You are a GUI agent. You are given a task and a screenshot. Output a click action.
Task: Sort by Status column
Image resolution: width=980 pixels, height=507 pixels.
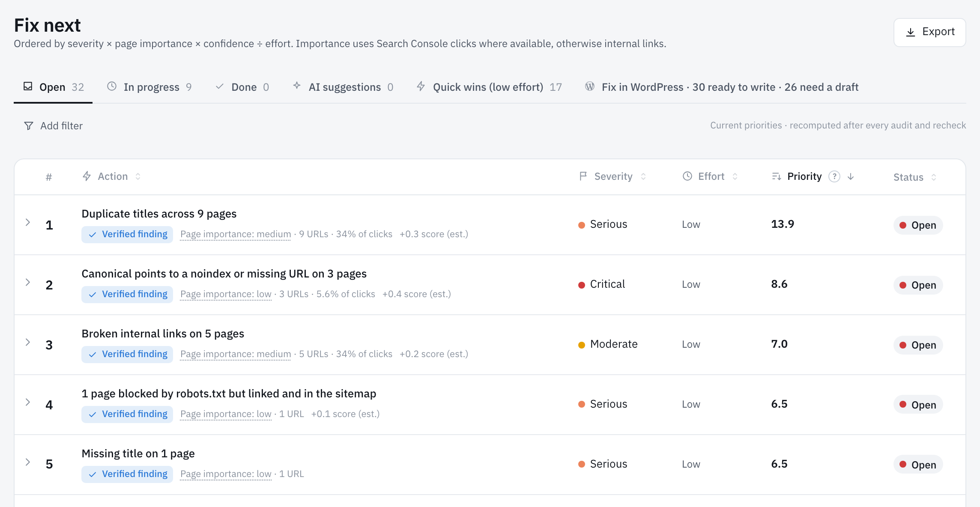(915, 177)
